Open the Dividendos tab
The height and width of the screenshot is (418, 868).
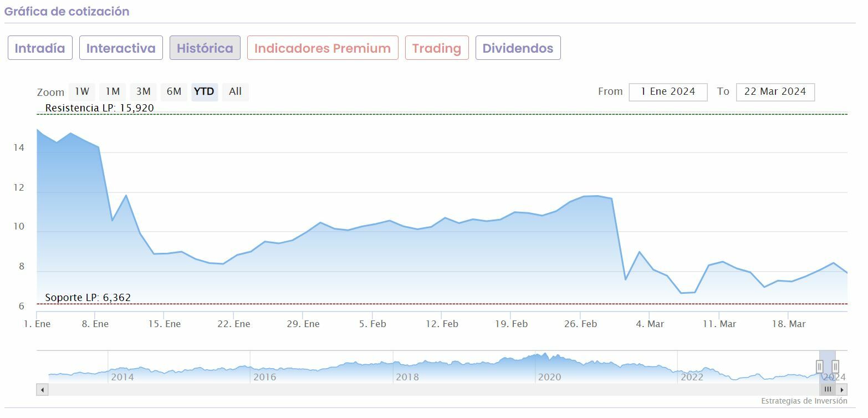[x=518, y=48]
